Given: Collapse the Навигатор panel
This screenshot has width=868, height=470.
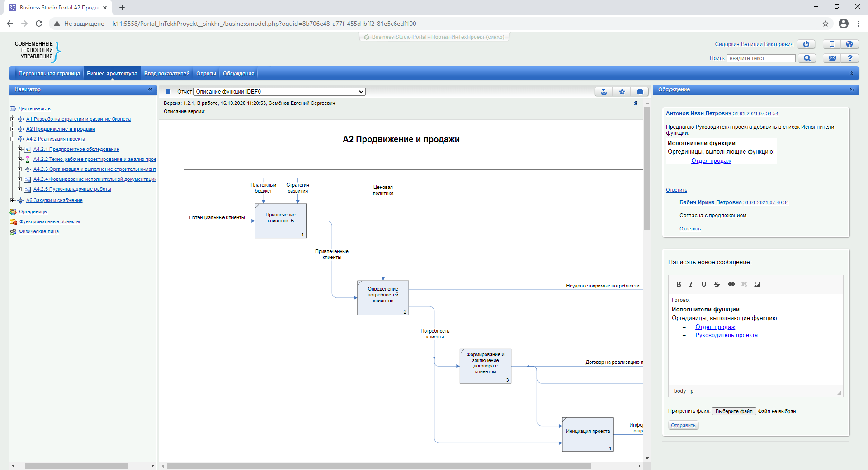Looking at the screenshot, I should 150,89.
